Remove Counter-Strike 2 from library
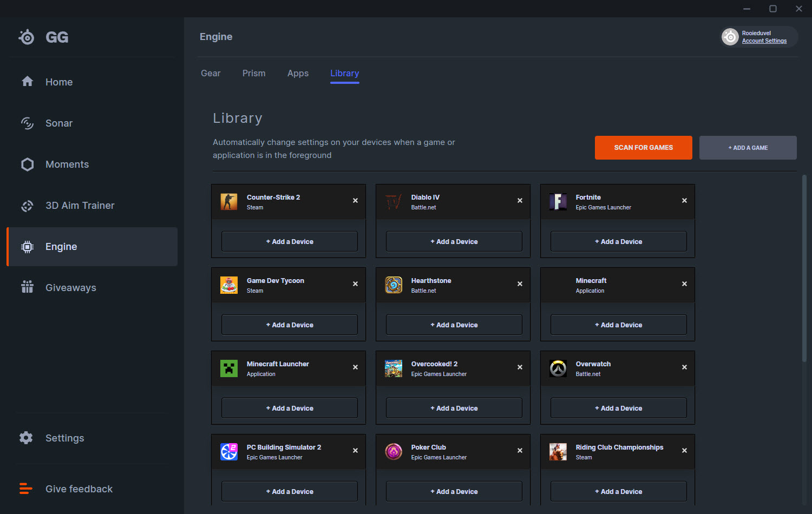The image size is (812, 514). pos(355,201)
